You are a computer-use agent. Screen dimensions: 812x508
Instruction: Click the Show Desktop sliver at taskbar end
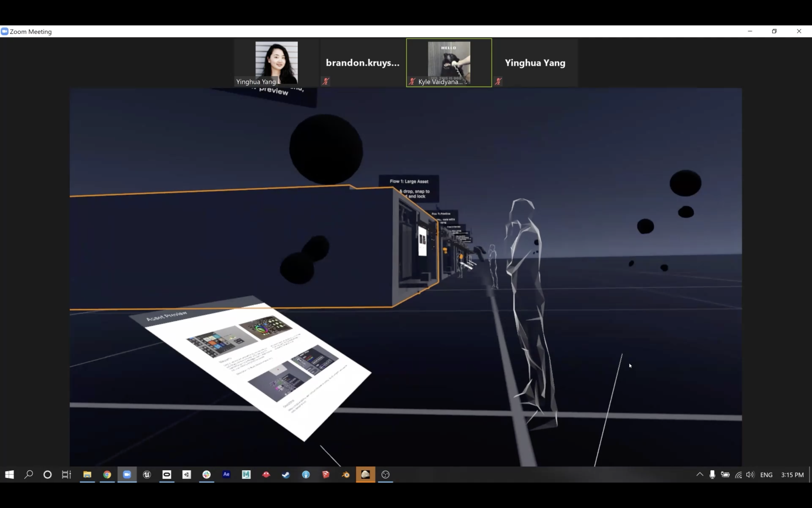[810, 474]
